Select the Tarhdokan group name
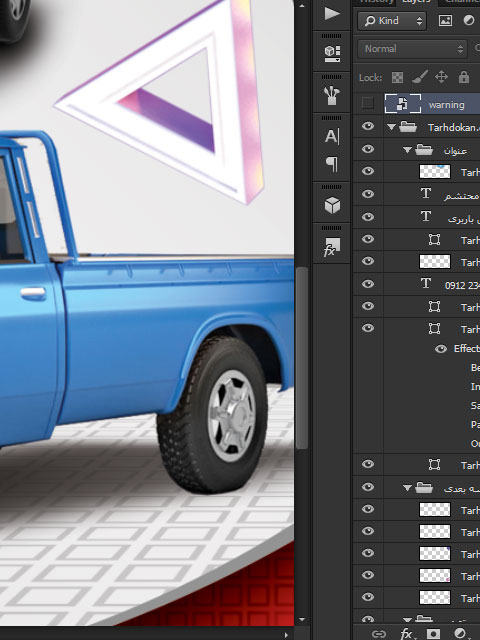 click(x=453, y=128)
